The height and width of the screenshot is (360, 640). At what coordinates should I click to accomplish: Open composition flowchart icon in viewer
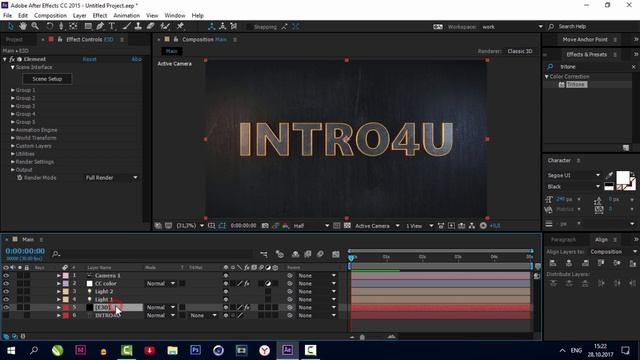(472, 226)
